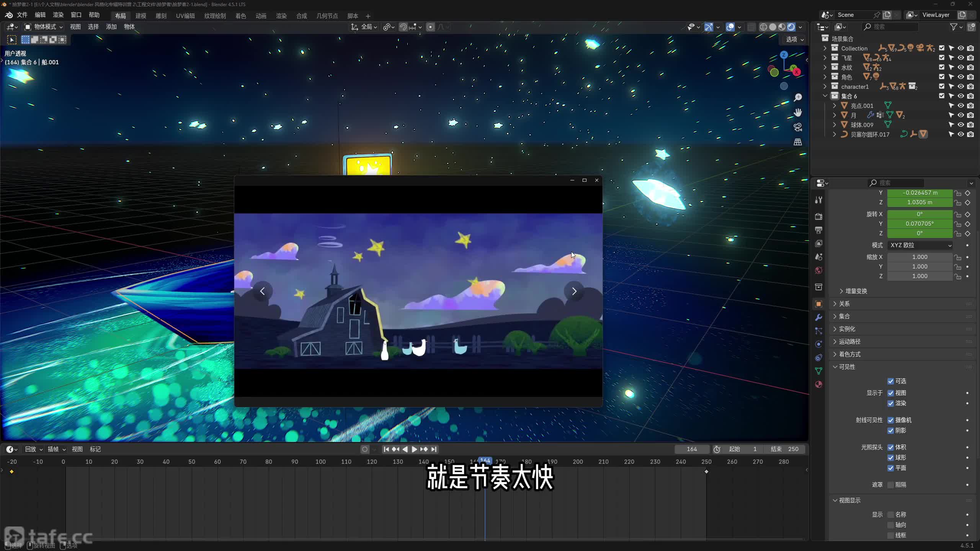
Task: Open the Object Constraints tab icon
Action: (818, 357)
